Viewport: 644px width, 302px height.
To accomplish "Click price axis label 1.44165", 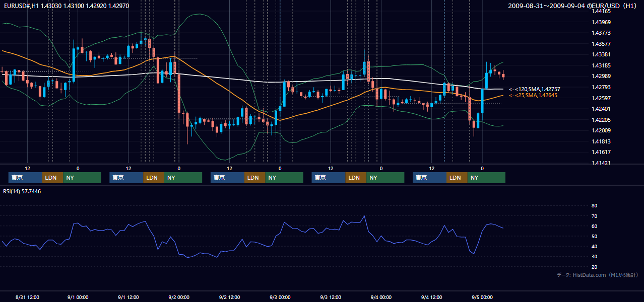I will (x=601, y=11).
